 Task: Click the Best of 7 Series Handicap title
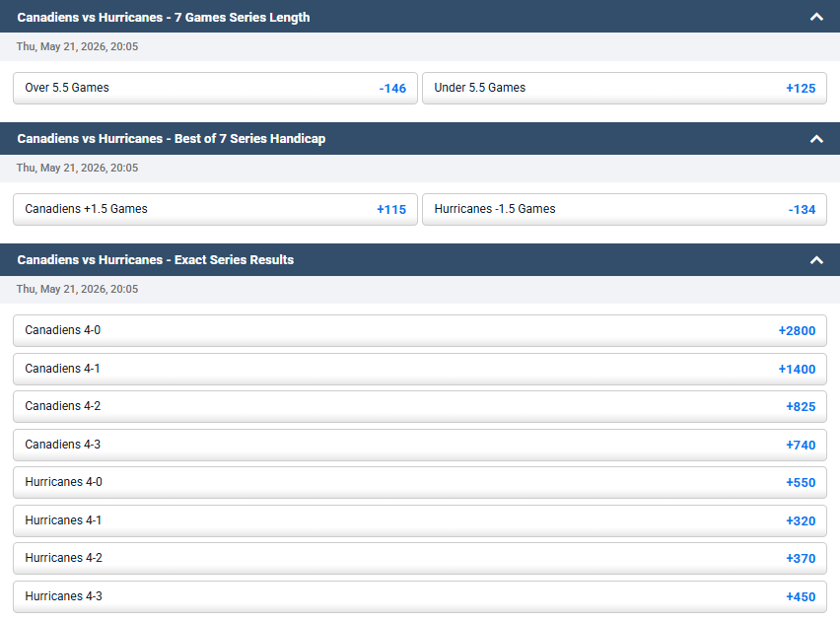171,139
